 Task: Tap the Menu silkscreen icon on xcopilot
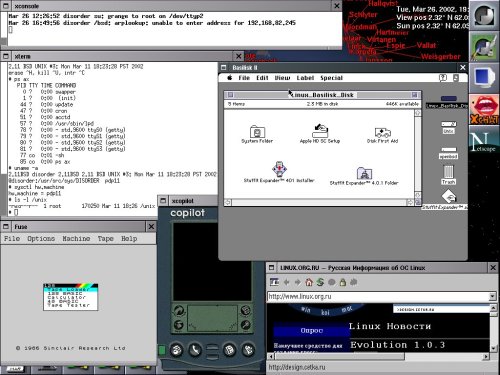(179, 325)
